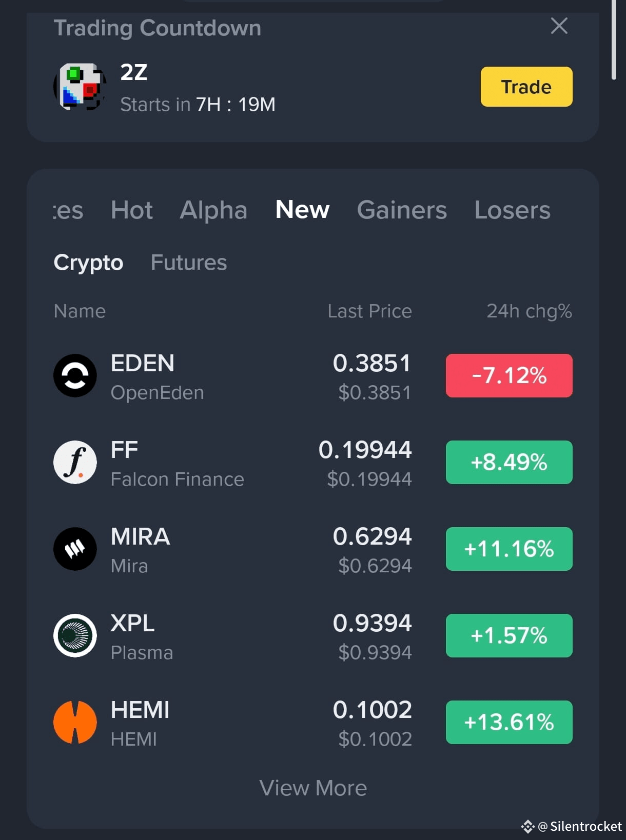
Task: Select the Futures sub-tab
Action: [x=189, y=263]
